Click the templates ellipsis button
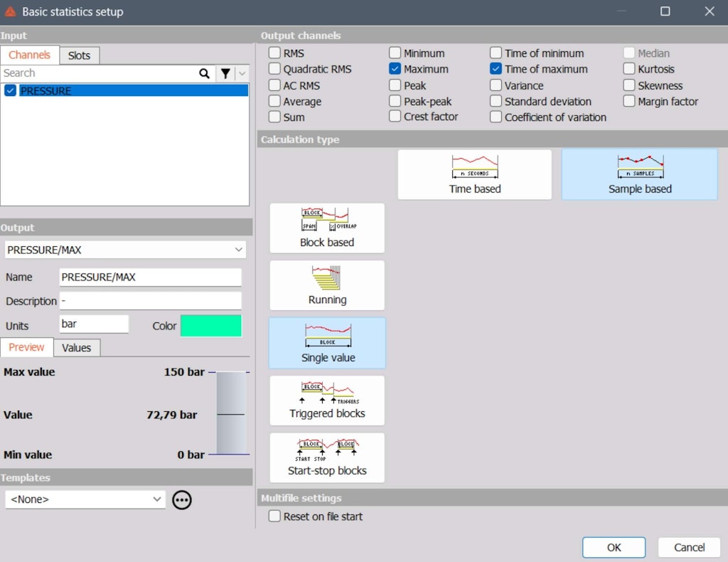This screenshot has height=562, width=728. (181, 499)
